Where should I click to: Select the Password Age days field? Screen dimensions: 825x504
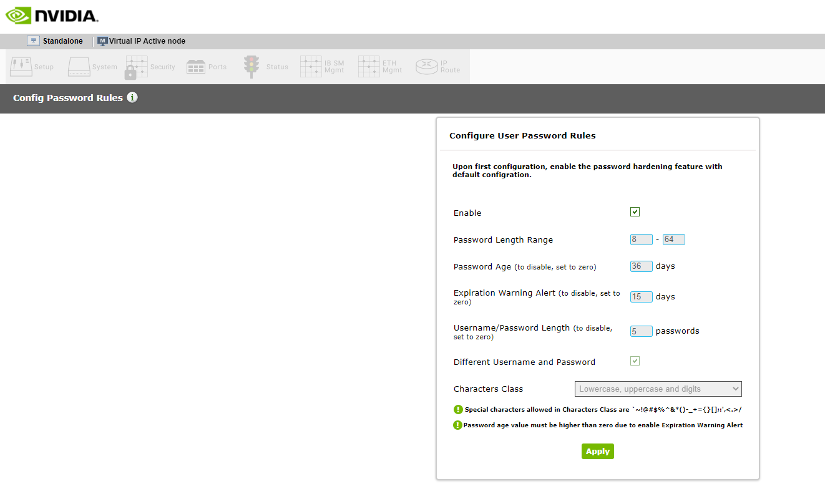pos(641,266)
